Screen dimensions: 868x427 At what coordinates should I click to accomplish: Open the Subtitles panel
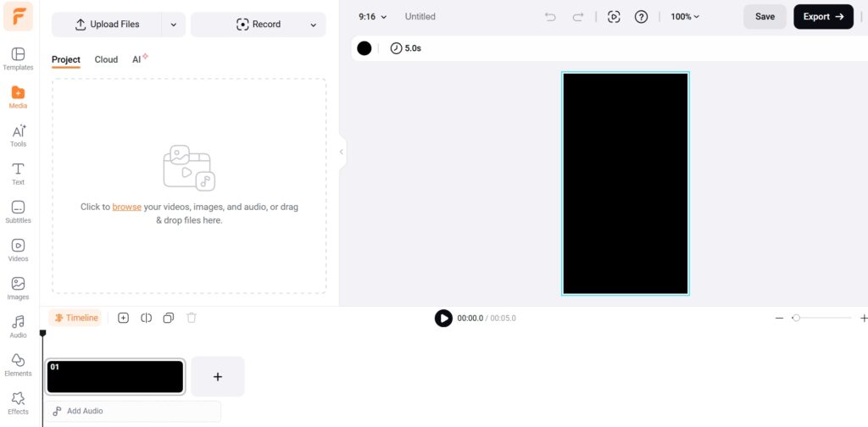point(18,211)
